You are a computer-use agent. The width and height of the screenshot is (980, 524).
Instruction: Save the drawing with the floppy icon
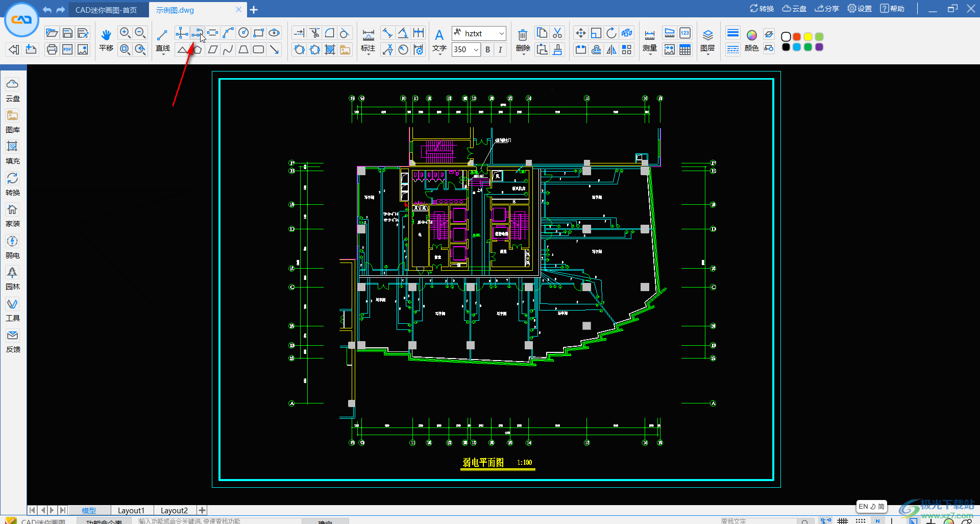click(x=67, y=33)
